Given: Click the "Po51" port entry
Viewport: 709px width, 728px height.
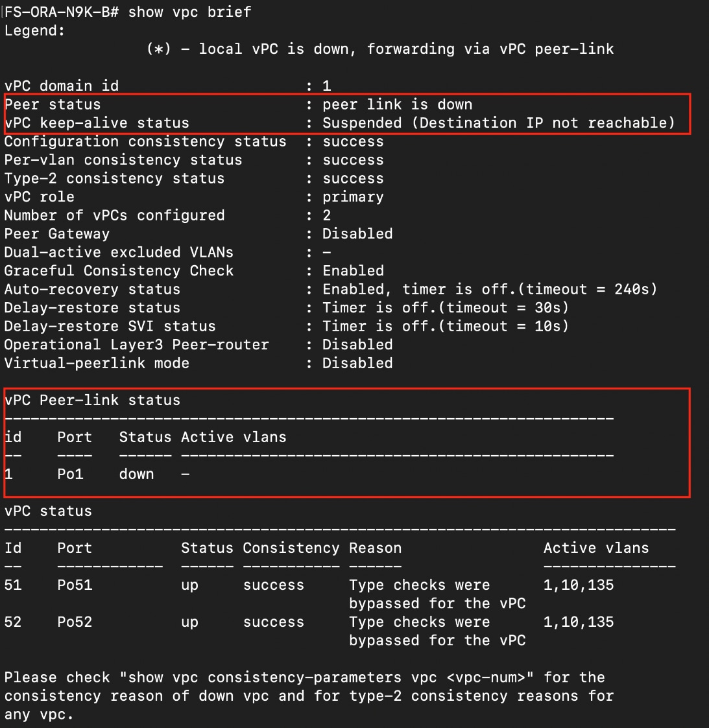Looking at the screenshot, I should [75, 585].
